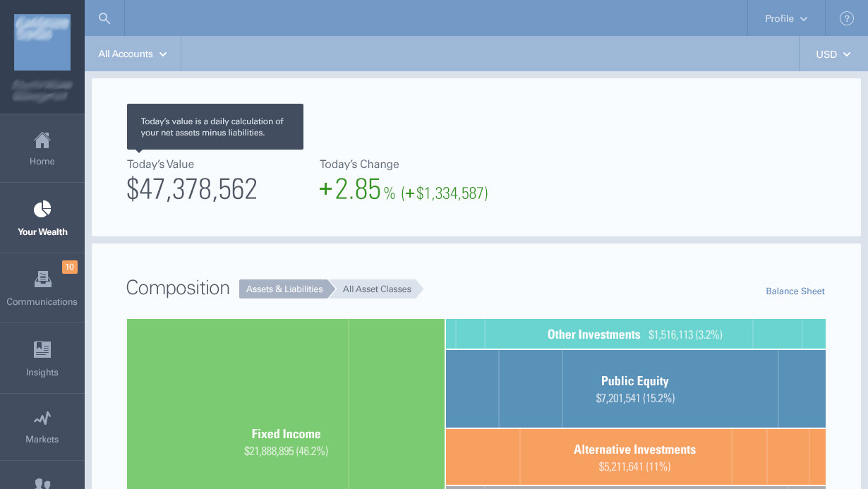
Task: Open the help question mark icon
Action: click(847, 19)
